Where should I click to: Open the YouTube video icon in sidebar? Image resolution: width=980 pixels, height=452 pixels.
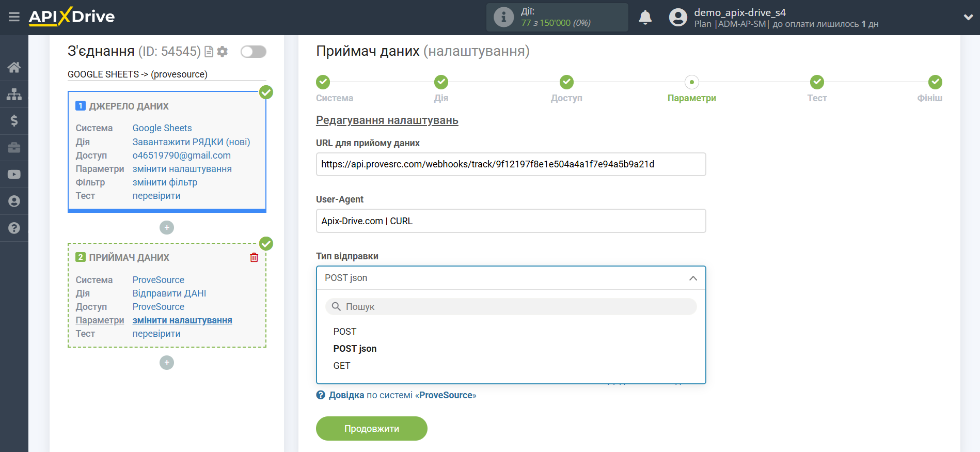[14, 175]
